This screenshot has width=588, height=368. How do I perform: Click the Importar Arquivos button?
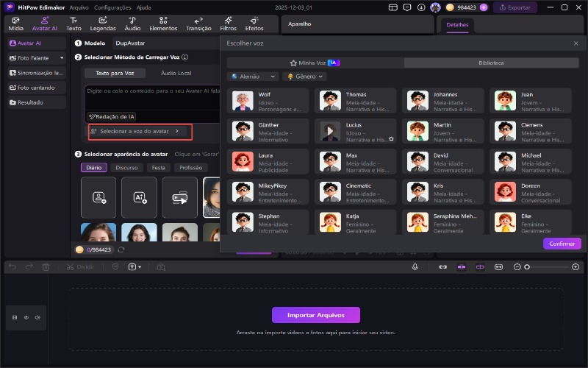(316, 315)
